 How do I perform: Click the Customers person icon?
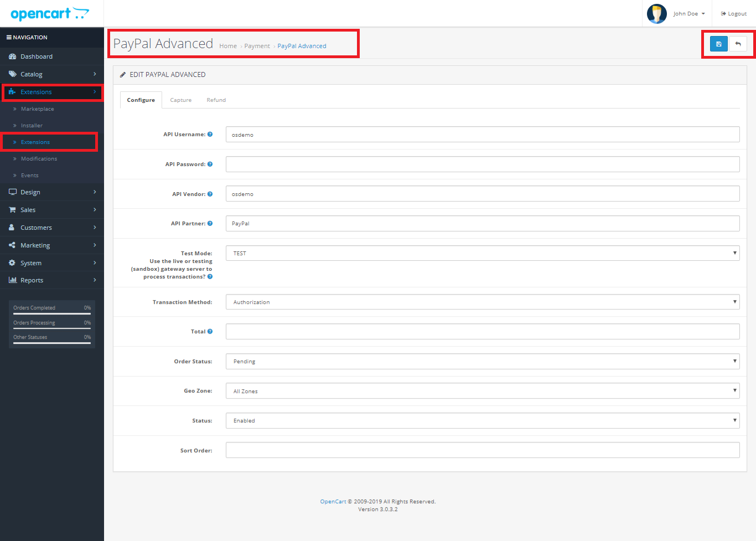(x=12, y=228)
